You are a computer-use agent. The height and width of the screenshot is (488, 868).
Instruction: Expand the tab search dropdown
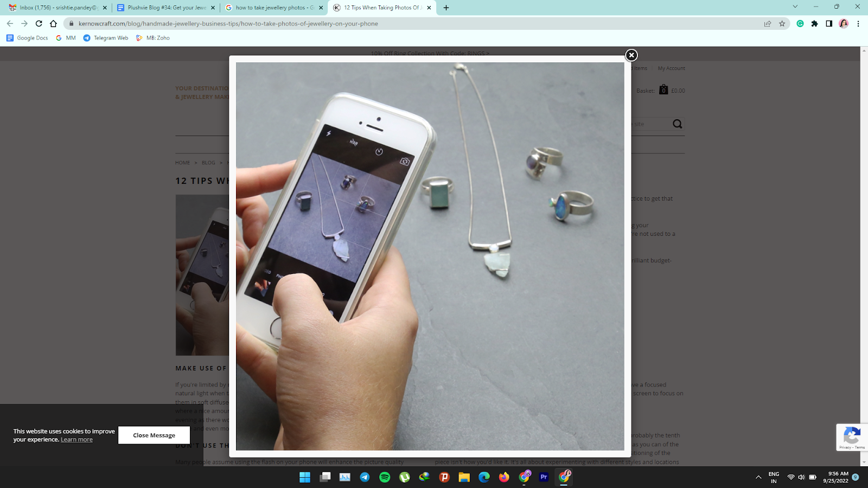click(795, 7)
